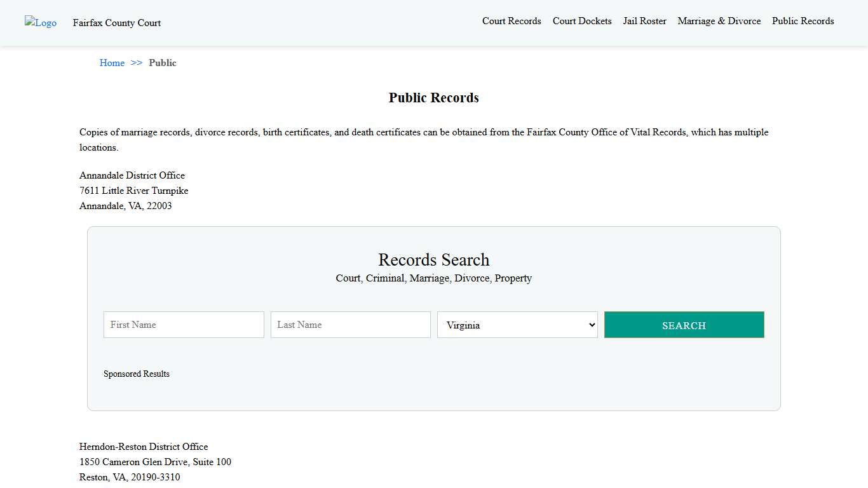868x488 pixels.
Task: Click the Records Search heading
Action: point(433,260)
